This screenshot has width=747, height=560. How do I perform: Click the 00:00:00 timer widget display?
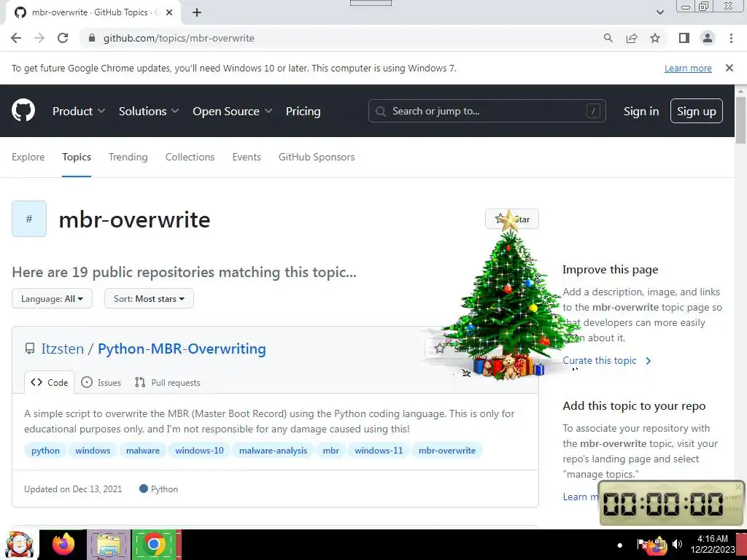663,504
